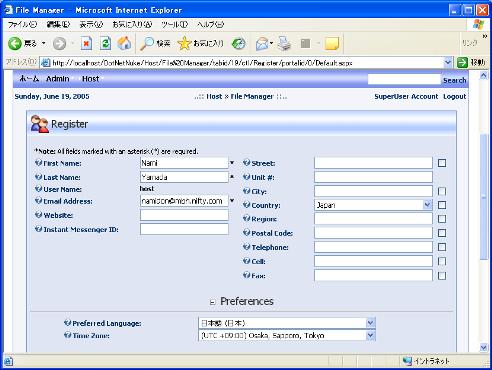Open the Mail button dropdown arrow
The width and height of the screenshot is (492, 370).
271,43
